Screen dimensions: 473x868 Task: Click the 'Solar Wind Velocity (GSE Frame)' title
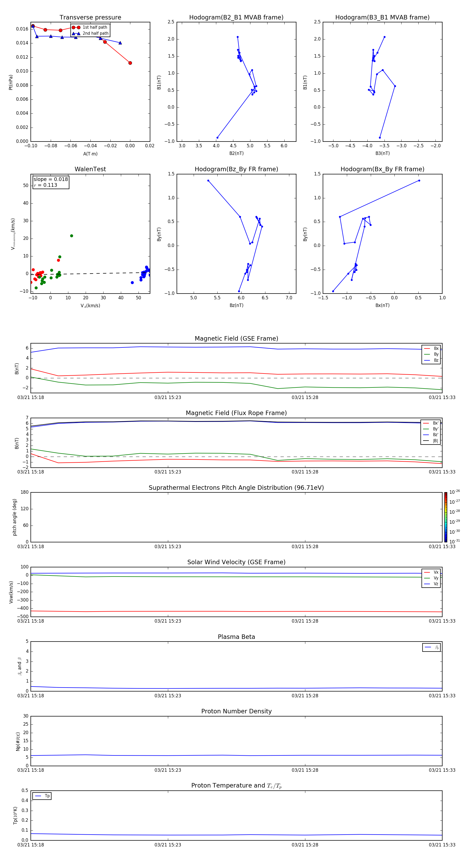236,562
